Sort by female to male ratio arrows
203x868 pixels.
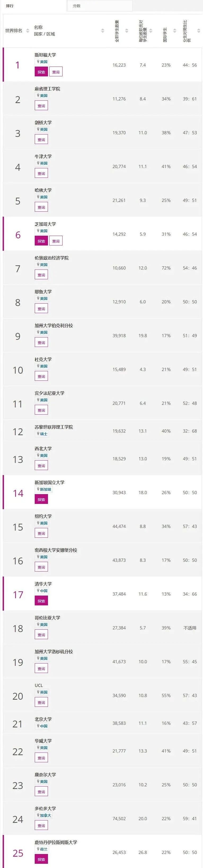click(x=198, y=31)
